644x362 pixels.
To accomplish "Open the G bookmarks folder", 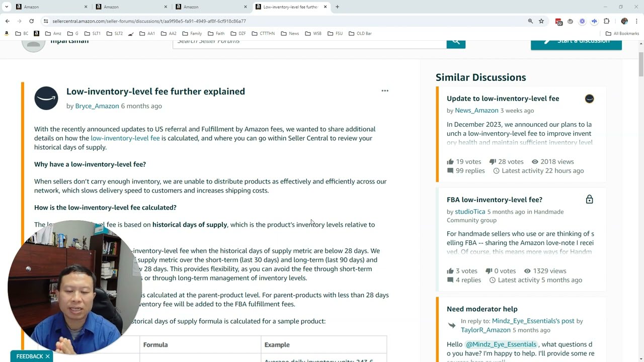I will (72, 33).
